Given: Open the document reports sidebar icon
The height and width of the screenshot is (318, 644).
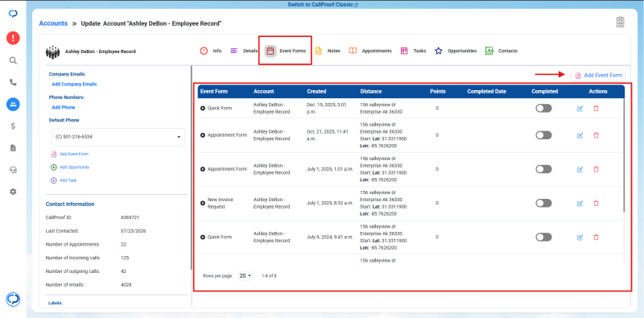Looking at the screenshot, I should 13,148.
